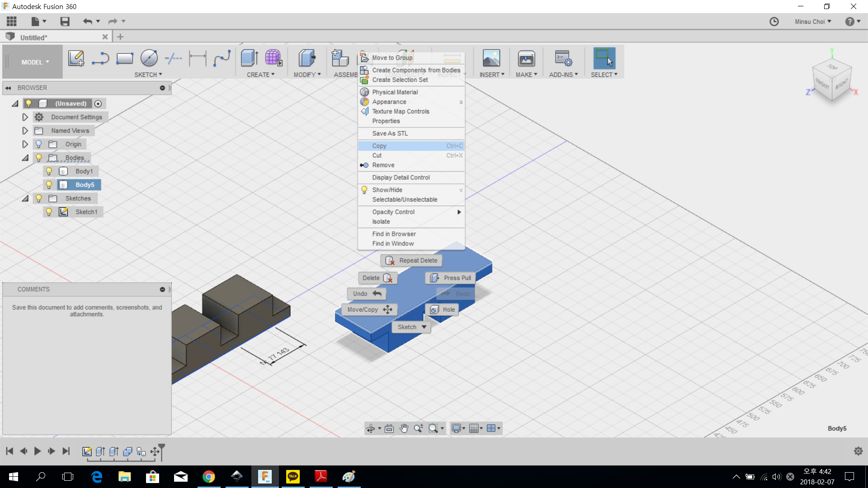Choose Remove from the context menu
The image size is (868, 488).
pos(411,165)
